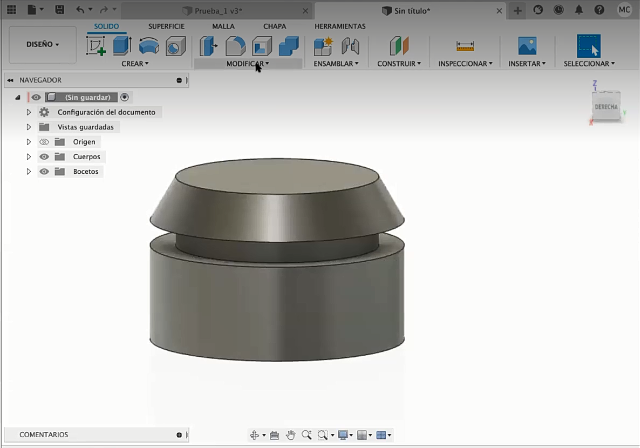Hide the Cuerpos folder with eye icon
640x448 pixels.
coord(44,157)
